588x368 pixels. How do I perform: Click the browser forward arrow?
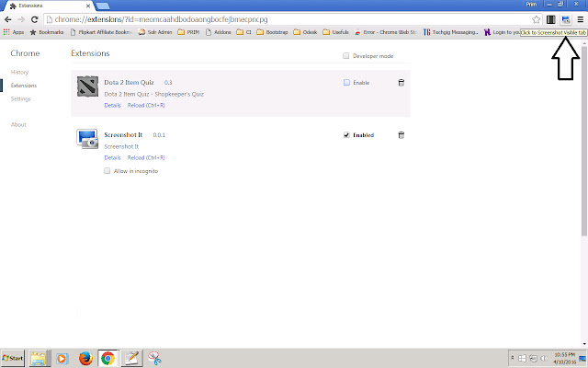point(21,19)
